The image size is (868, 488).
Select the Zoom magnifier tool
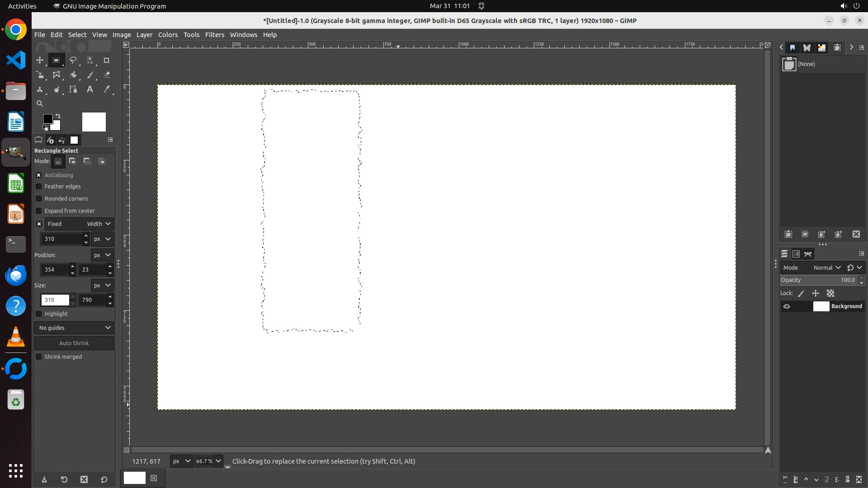click(x=40, y=103)
